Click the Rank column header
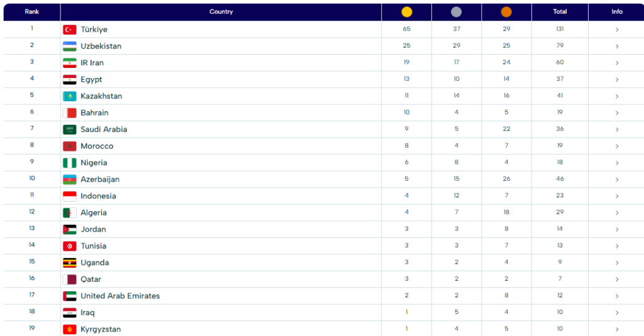This screenshot has width=644, height=336. [x=31, y=12]
